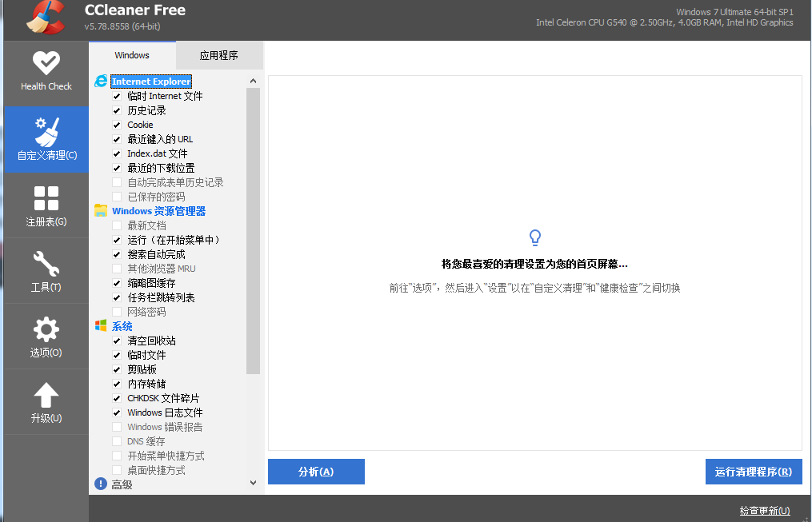Collapse the Internet Explorer group

(x=151, y=81)
